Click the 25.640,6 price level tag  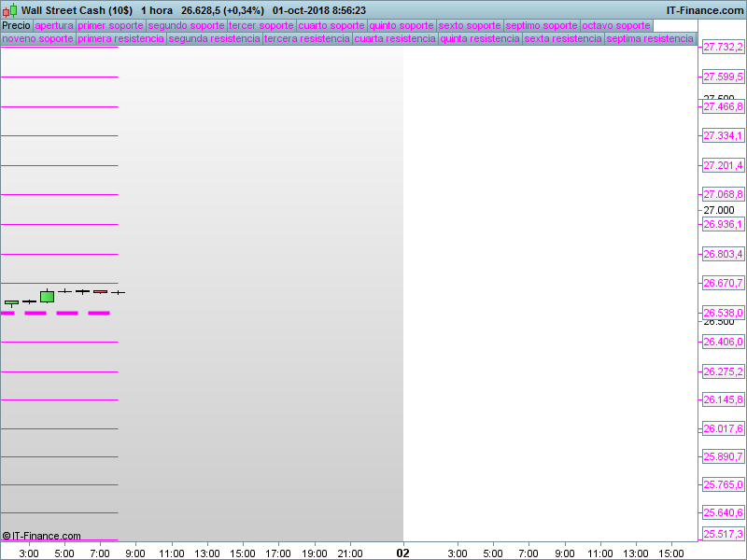[723, 512]
